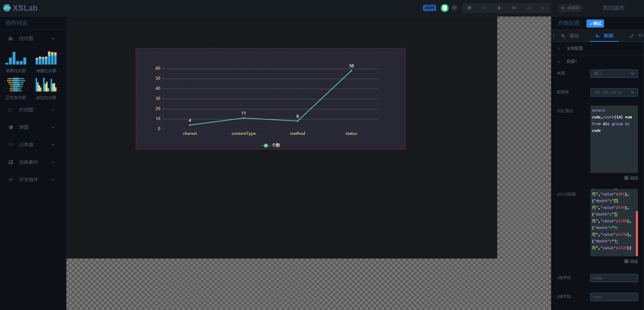Click the plus icon to add
Screen dimensions: 644x310
tap(484, 8)
